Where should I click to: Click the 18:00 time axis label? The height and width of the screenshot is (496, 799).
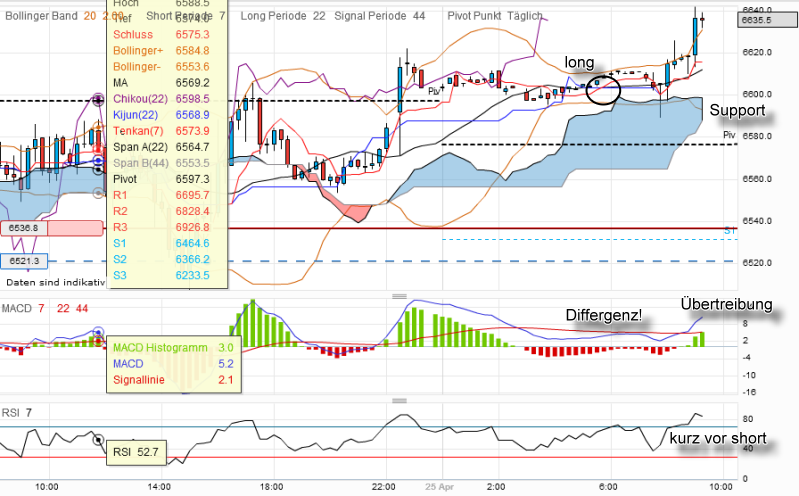(271, 487)
